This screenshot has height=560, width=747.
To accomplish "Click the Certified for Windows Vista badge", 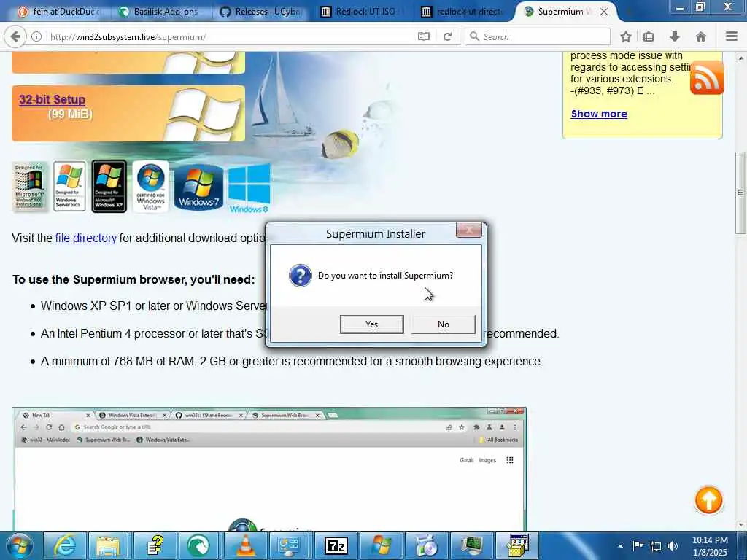I will point(150,186).
